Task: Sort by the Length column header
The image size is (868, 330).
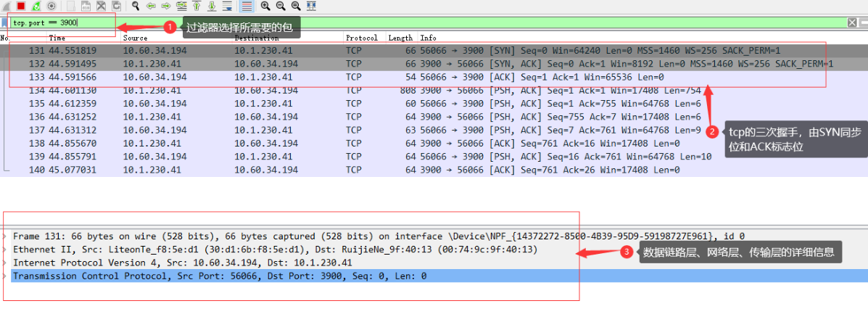Action: tap(401, 38)
